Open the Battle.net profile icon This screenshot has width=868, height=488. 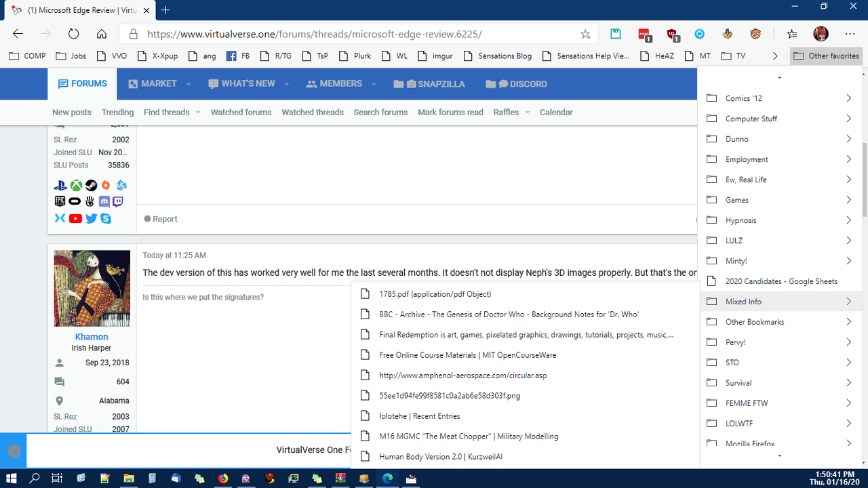[121, 185]
